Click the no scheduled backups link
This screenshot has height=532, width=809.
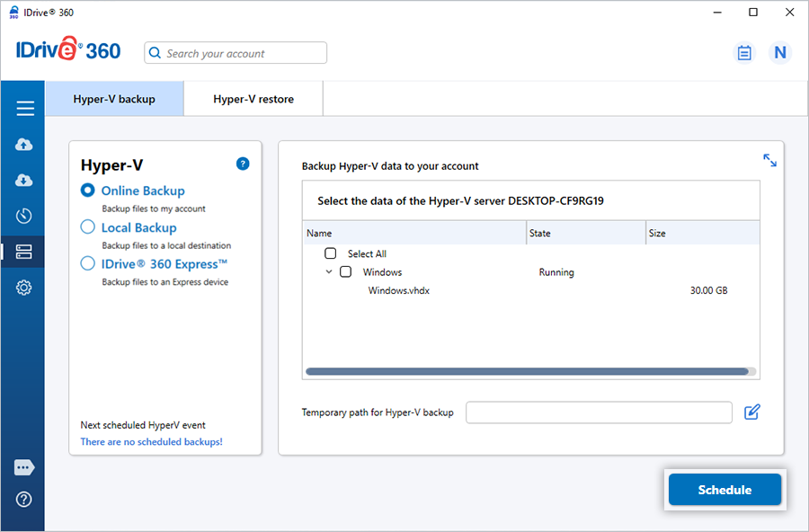[x=151, y=442]
